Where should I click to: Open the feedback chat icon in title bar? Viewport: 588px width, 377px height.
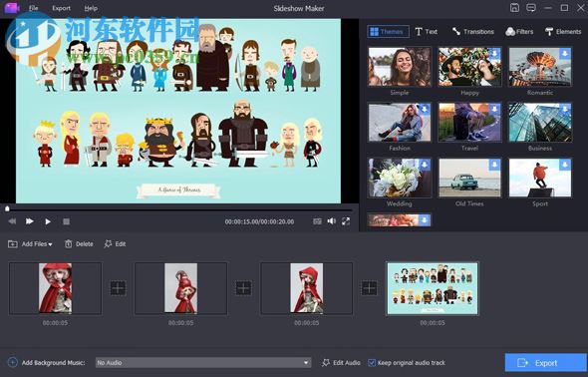pos(531,8)
